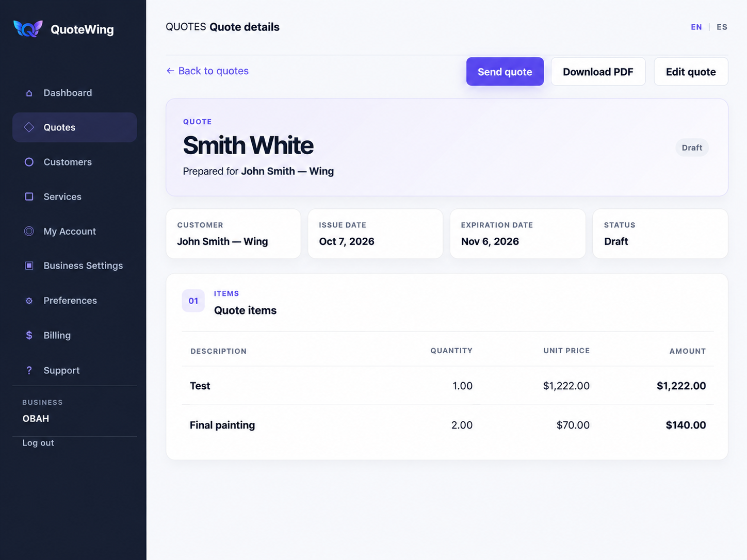Viewport: 747px width, 560px height.
Task: Open Support via the question mark icon
Action: click(29, 370)
